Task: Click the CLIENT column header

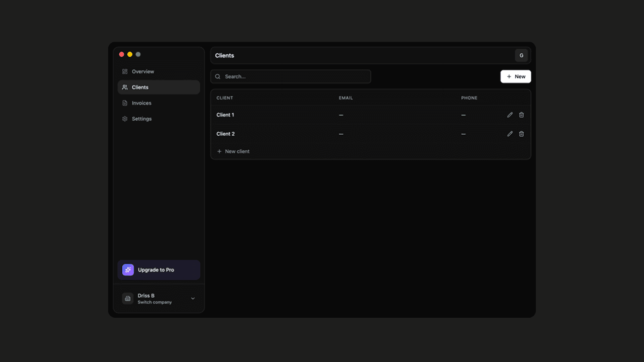Action: (x=225, y=98)
